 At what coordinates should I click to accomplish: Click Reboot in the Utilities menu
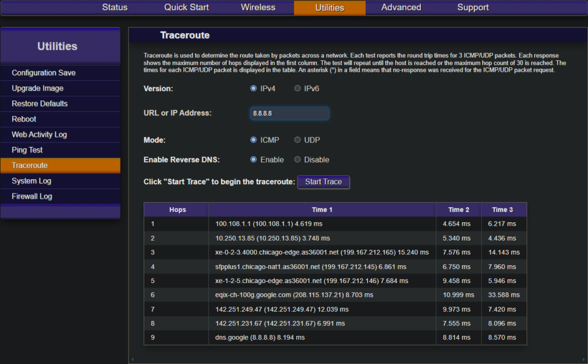pos(24,119)
